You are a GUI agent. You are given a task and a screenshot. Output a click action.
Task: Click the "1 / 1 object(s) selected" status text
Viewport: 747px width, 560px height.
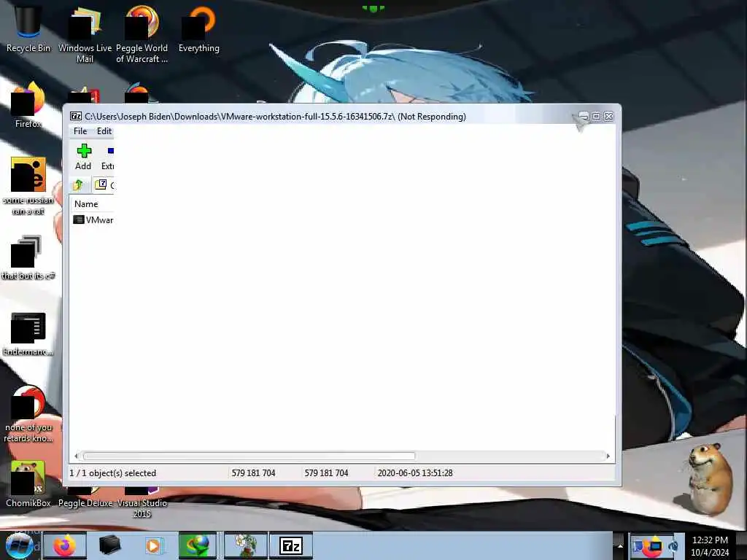point(113,472)
